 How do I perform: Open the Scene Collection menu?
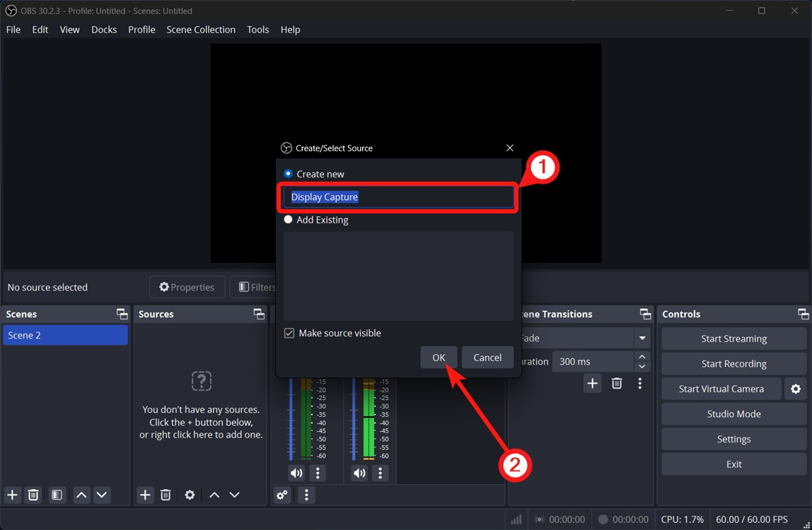click(x=200, y=30)
